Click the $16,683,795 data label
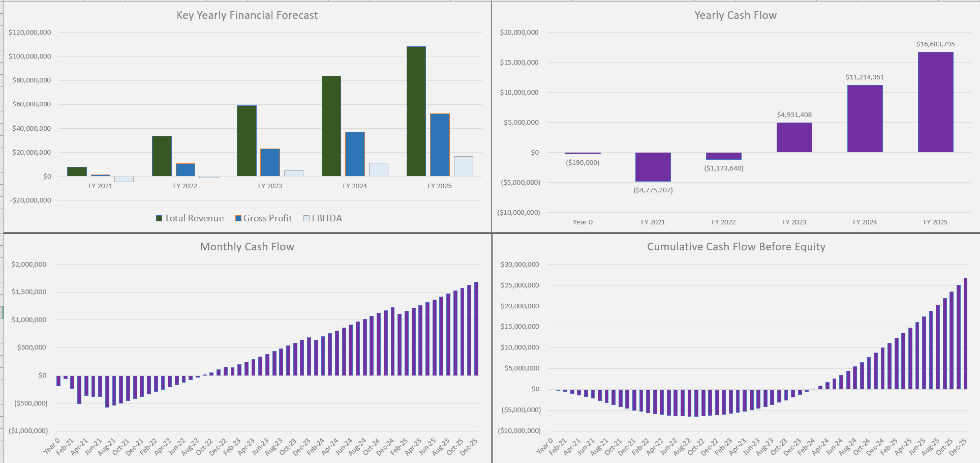 click(x=935, y=44)
